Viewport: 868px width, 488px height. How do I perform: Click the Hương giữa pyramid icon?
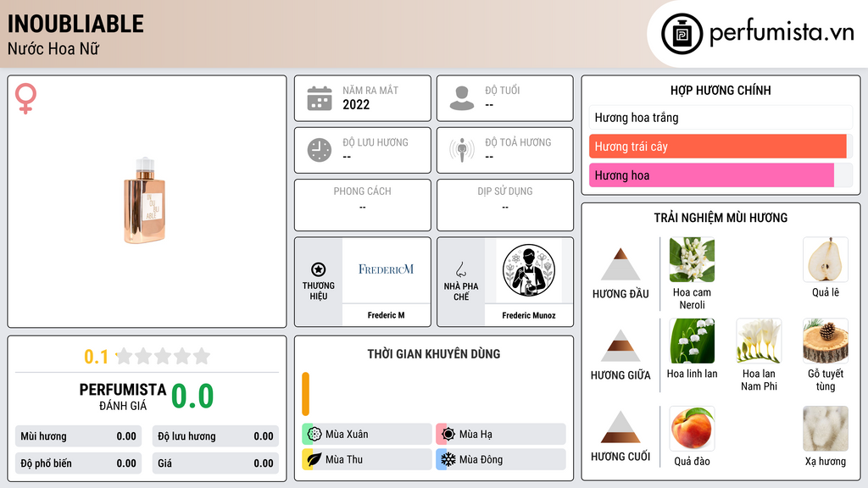tap(620, 346)
